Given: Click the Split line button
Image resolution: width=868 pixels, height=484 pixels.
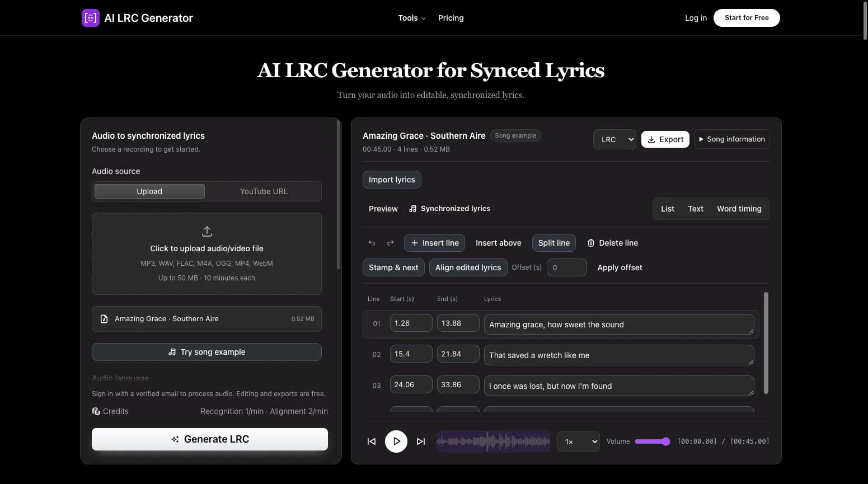Looking at the screenshot, I should 554,243.
